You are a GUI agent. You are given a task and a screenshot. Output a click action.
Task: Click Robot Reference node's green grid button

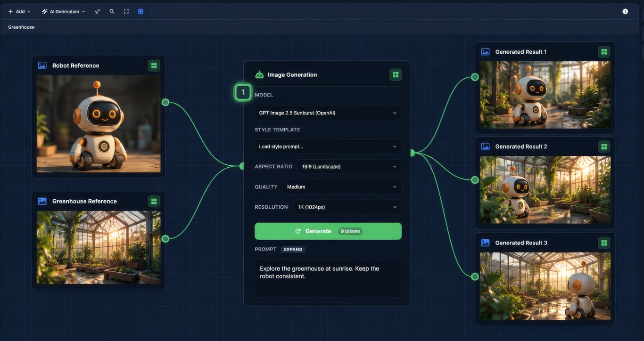[x=154, y=65]
